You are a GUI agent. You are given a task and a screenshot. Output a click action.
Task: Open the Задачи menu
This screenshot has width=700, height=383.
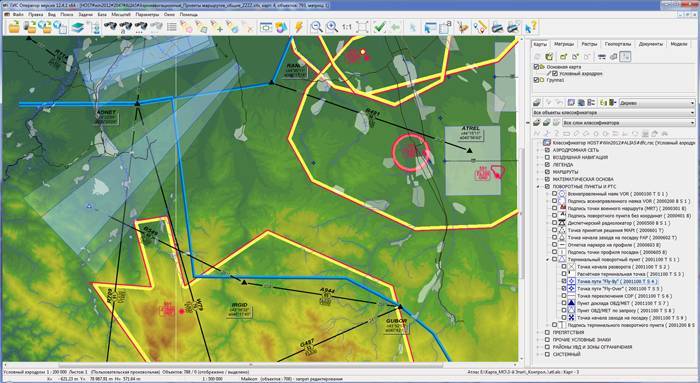(85, 14)
